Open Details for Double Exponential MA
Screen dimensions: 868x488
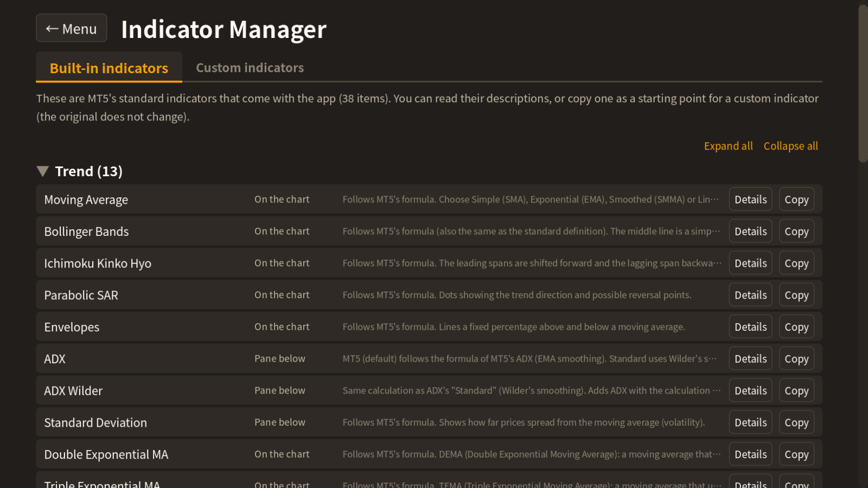pyautogui.click(x=750, y=454)
